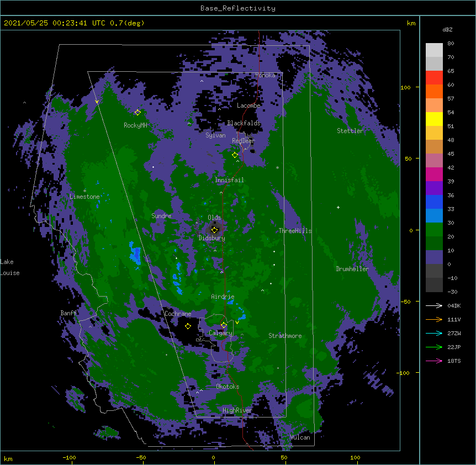Click the green 22JP arrow in legend
476x465 pixels.
click(x=434, y=347)
